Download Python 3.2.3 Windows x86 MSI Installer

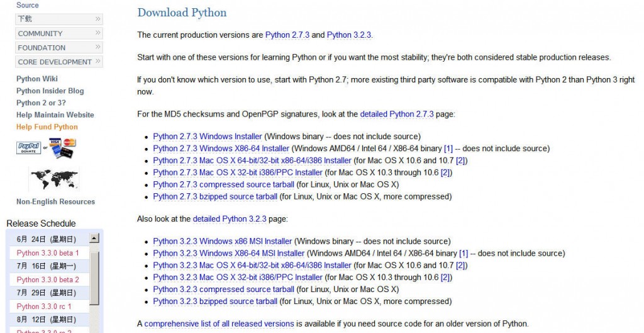point(223,241)
